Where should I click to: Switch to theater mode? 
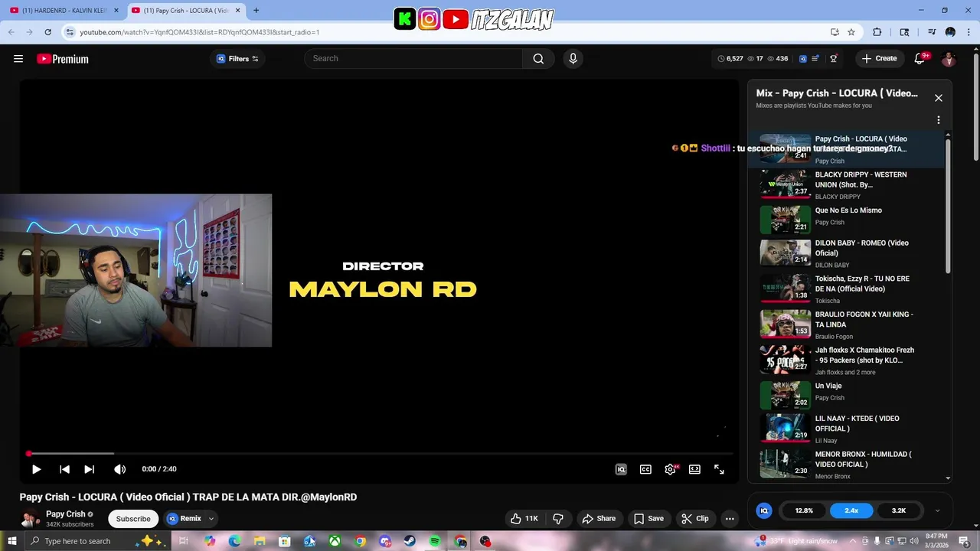[x=694, y=469]
